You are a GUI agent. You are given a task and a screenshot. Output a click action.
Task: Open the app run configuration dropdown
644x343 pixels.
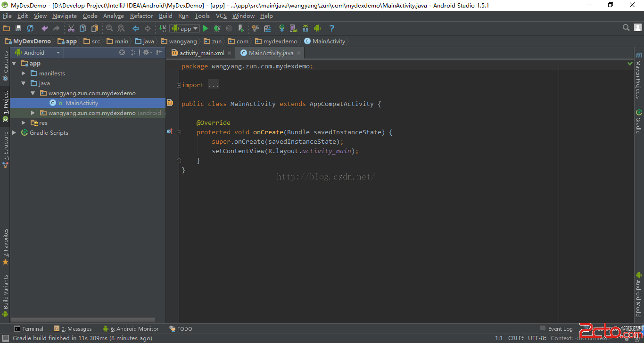click(x=185, y=28)
